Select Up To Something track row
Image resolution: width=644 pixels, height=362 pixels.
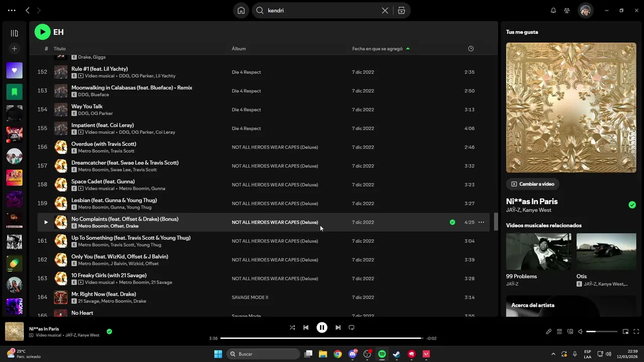coord(264,241)
